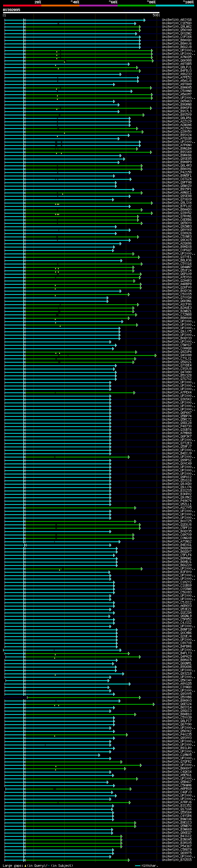Select the UniRef100_Q6L4R3 label
Image resolution: width=197 pixels, height=868 pixels.
click(x=177, y=165)
